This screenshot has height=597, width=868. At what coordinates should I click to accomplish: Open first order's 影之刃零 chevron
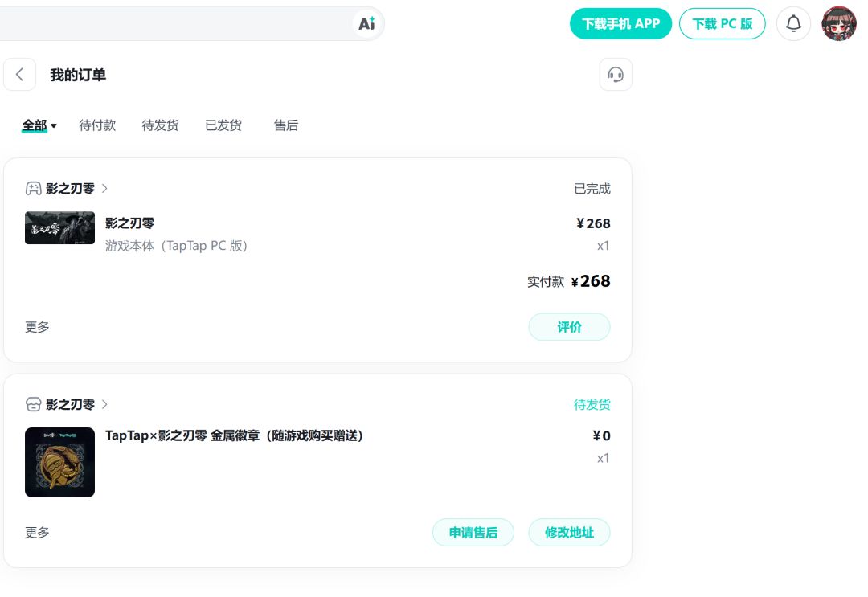click(104, 189)
